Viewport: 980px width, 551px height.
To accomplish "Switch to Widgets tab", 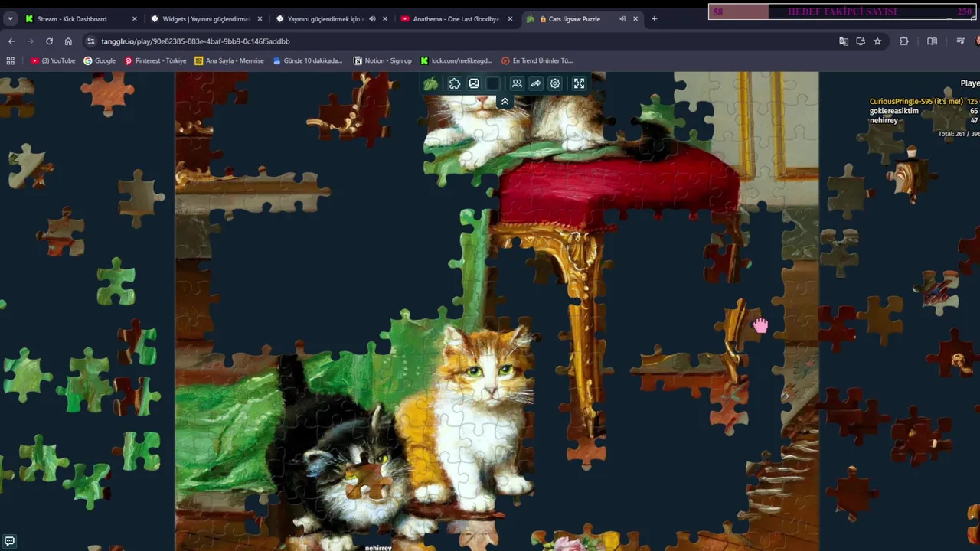I will tap(205, 18).
